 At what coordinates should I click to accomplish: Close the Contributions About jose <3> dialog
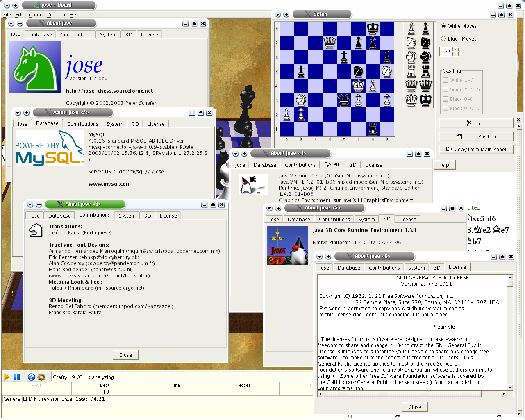[x=125, y=355]
